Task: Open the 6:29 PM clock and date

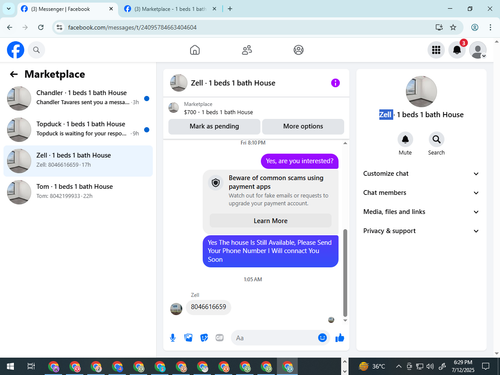Action: (x=463, y=366)
